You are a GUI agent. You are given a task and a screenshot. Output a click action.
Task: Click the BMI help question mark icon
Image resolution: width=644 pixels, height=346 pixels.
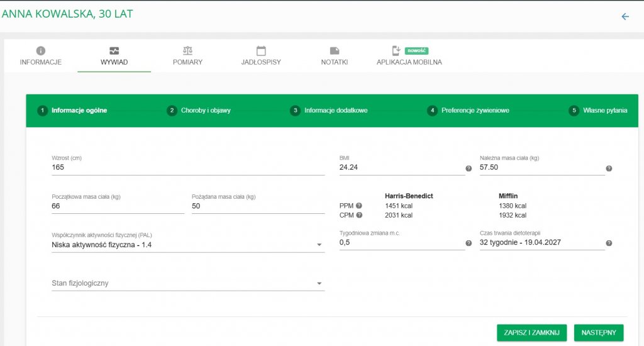coord(468,169)
